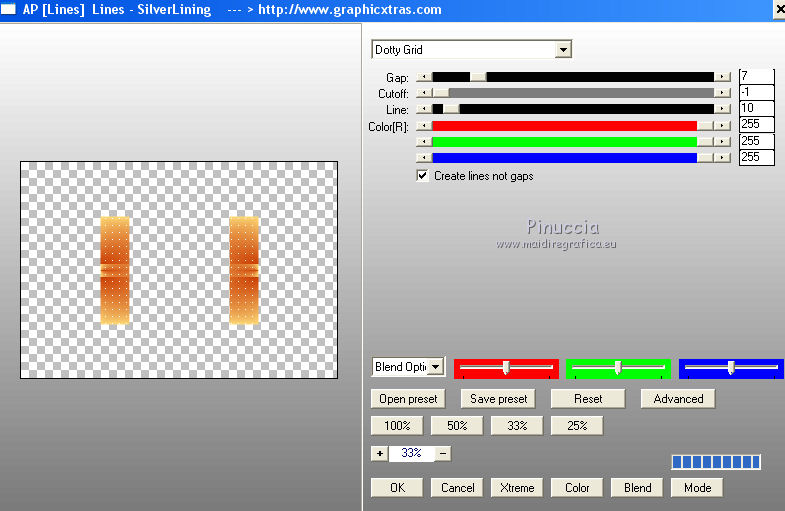This screenshot has width=785, height=511.
Task: Click the blue color slider thumb
Action: [705, 158]
